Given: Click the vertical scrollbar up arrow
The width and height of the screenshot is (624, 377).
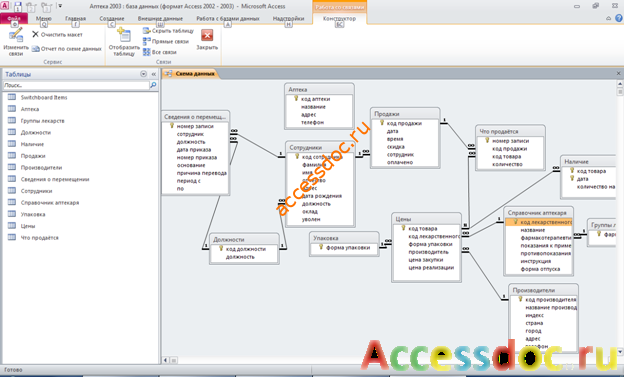Looking at the screenshot, I should click(620, 84).
